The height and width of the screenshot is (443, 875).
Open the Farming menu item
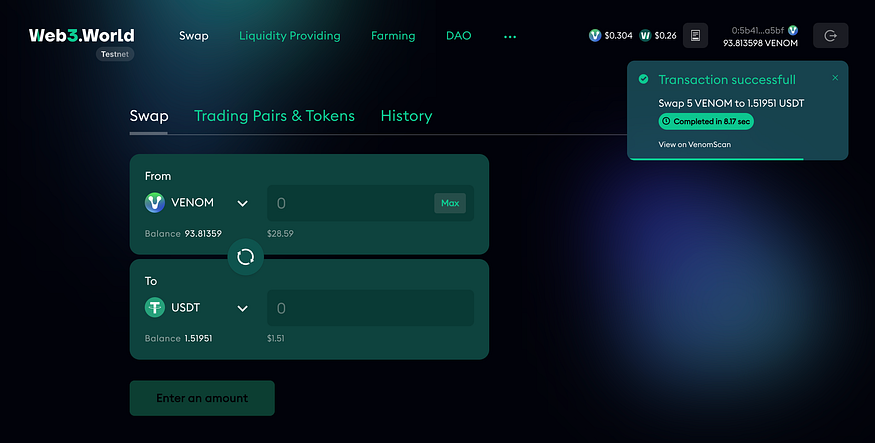393,36
